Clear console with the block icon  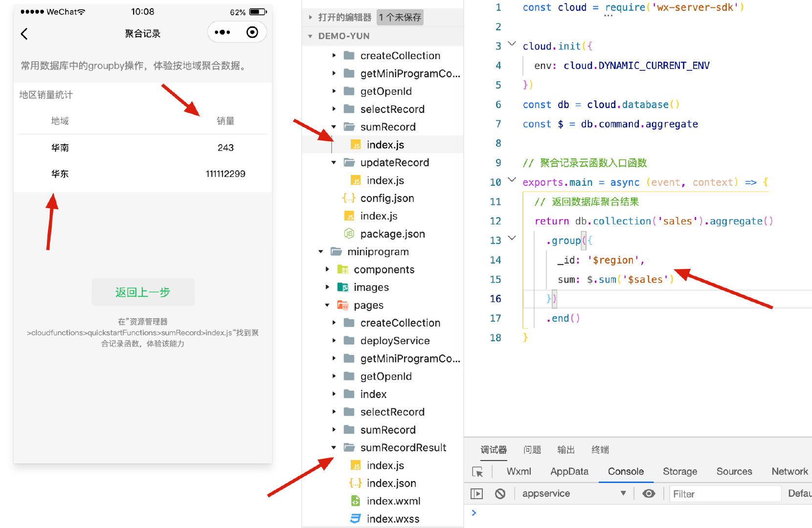pyautogui.click(x=500, y=494)
